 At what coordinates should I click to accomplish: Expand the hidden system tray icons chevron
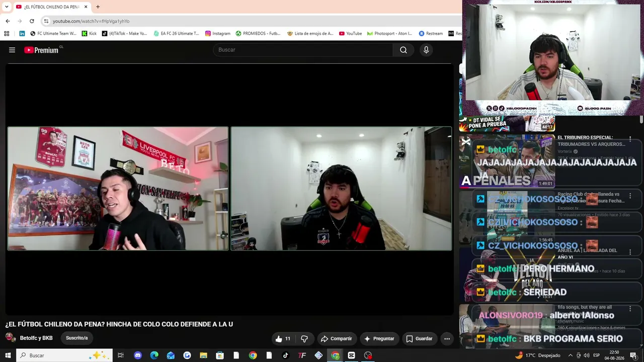[570, 355]
